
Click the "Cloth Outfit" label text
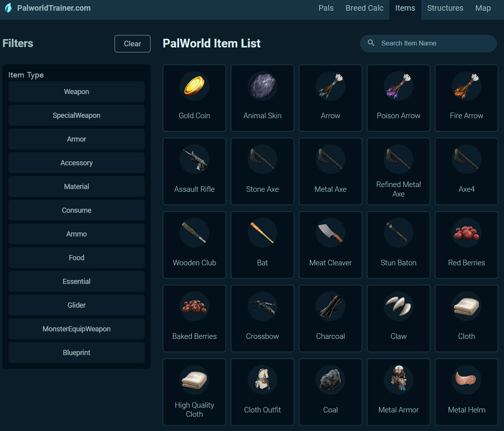click(262, 410)
